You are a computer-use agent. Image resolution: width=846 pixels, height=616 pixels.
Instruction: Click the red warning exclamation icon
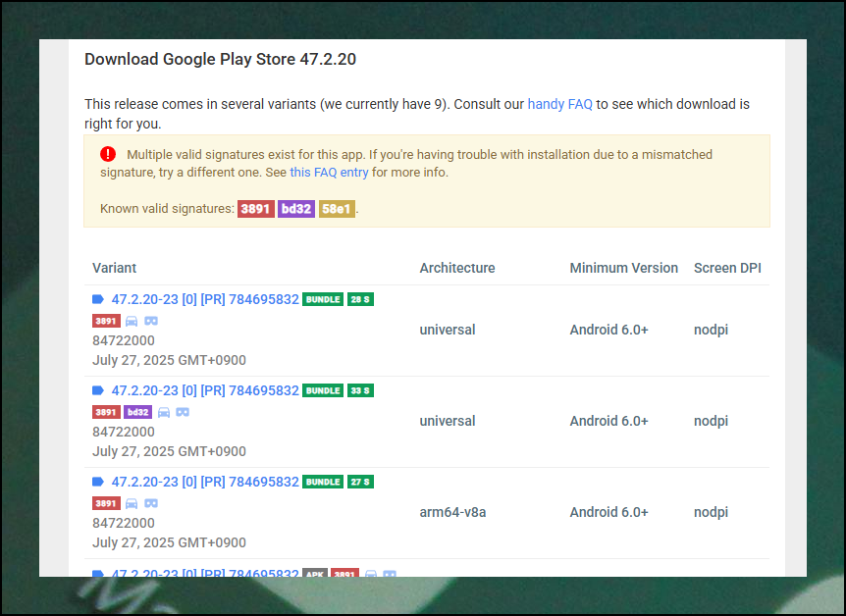(x=108, y=154)
